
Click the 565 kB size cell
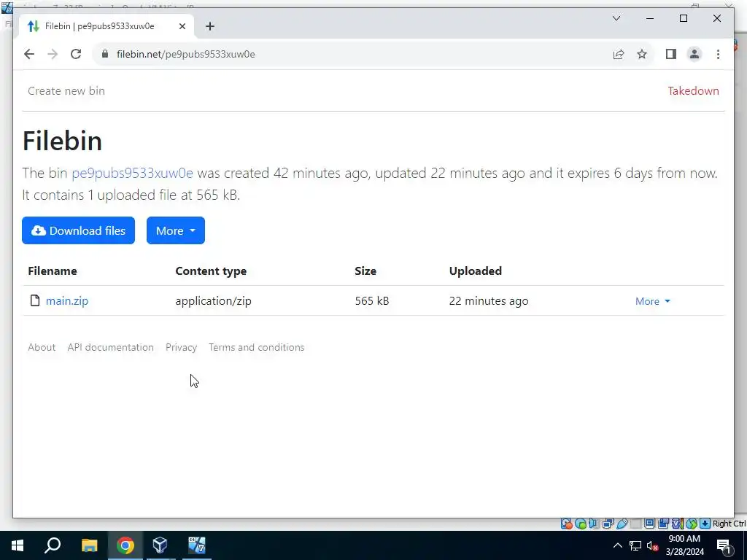tap(372, 301)
